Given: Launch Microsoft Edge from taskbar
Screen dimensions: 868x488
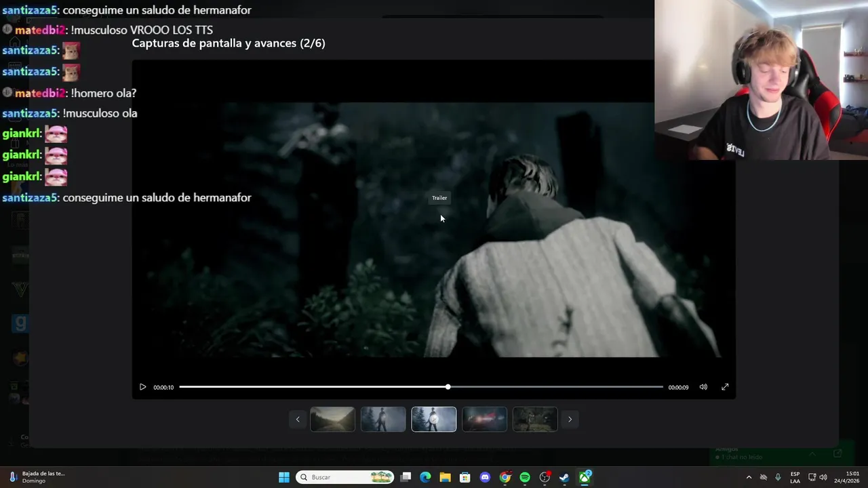Looking at the screenshot, I should [x=425, y=477].
